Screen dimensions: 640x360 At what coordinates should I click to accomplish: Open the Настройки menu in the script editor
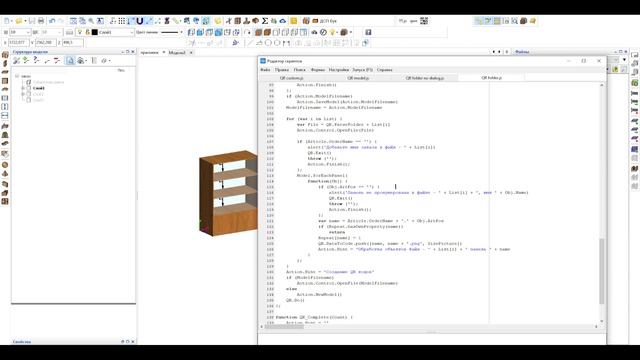point(339,70)
